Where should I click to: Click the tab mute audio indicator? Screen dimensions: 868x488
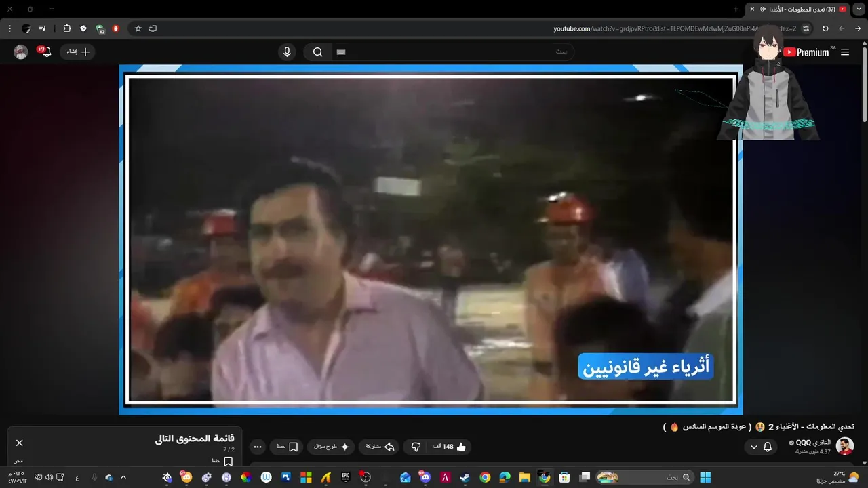tap(764, 9)
